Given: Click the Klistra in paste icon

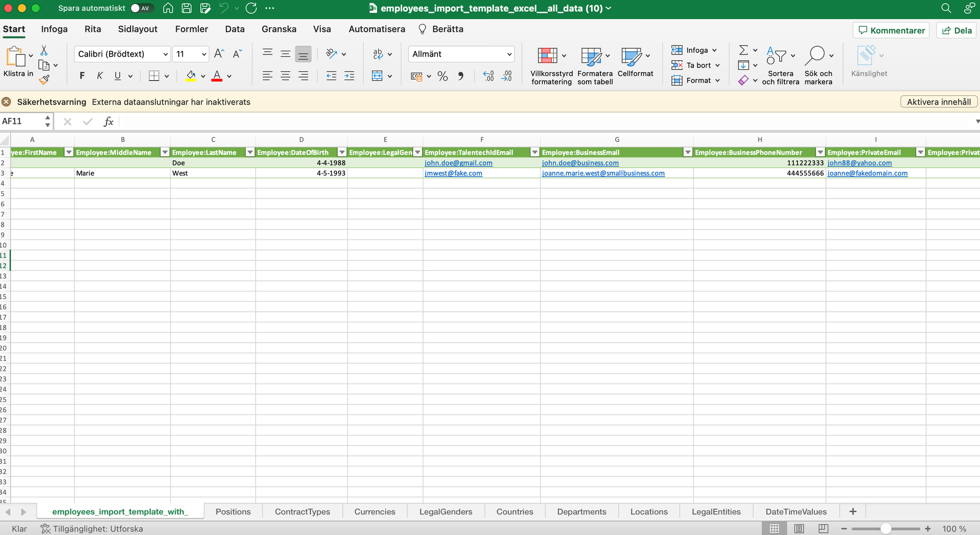Looking at the screenshot, I should (16, 57).
